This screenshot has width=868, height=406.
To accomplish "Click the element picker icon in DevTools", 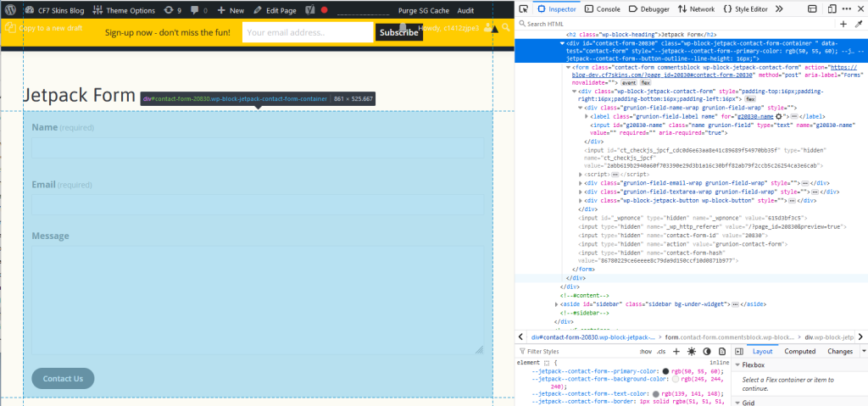I will tap(524, 9).
